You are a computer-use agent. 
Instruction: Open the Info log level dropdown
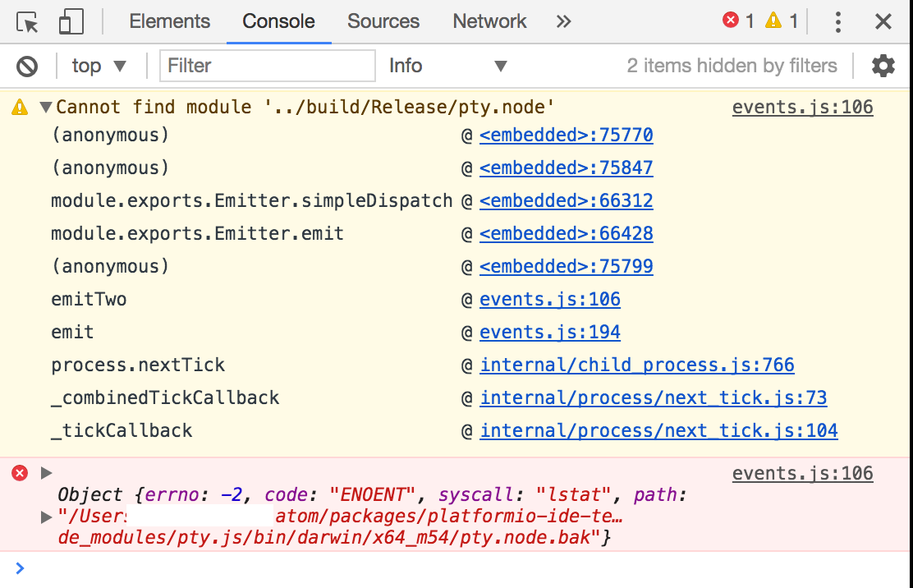coord(447,66)
